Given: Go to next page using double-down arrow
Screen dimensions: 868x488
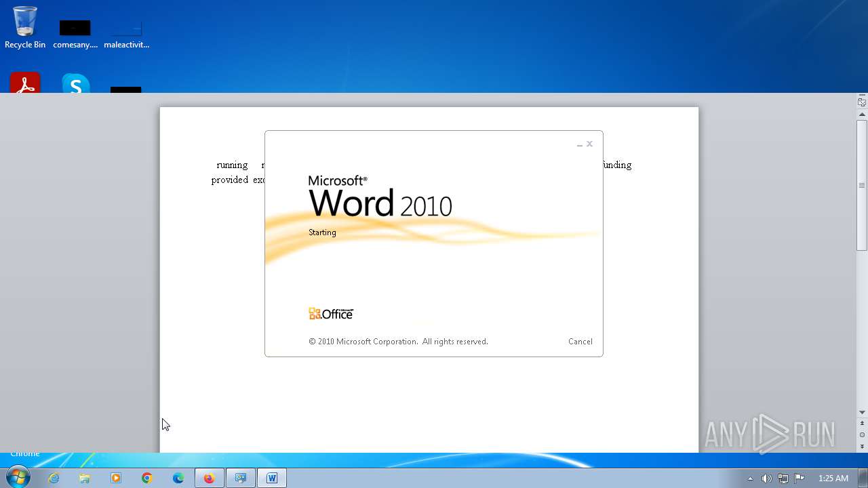Looking at the screenshot, I should (x=862, y=446).
